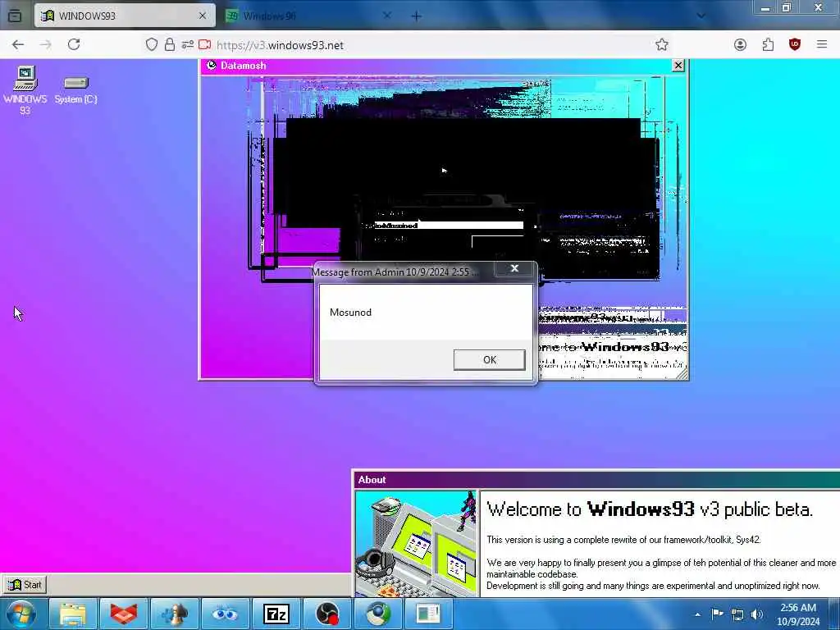Click the uBlock Origin shield icon

point(794,44)
